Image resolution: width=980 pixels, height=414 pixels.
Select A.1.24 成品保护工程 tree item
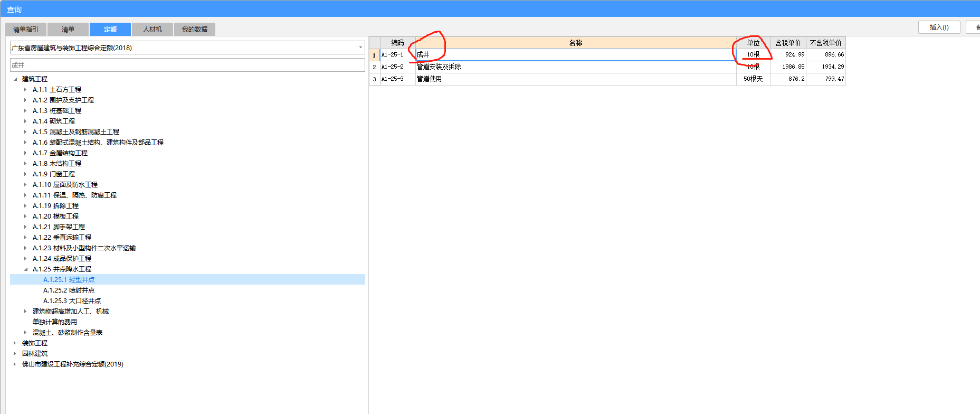click(x=62, y=259)
